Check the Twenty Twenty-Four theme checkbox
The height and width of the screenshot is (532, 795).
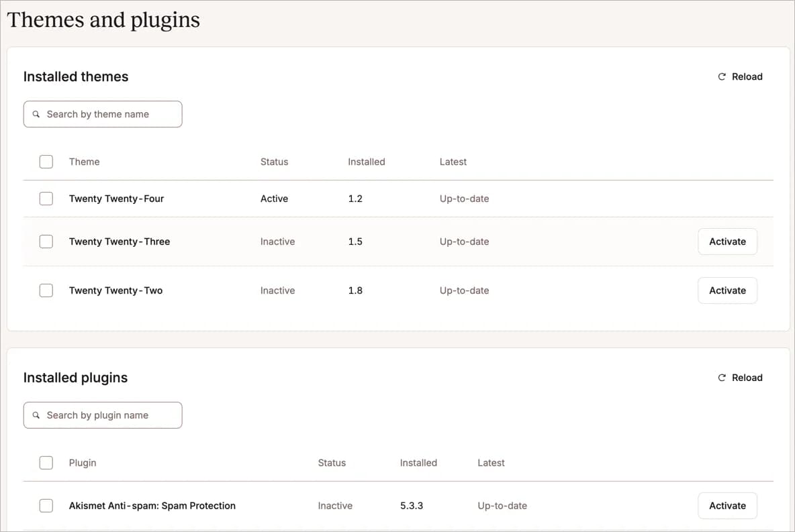tap(46, 199)
